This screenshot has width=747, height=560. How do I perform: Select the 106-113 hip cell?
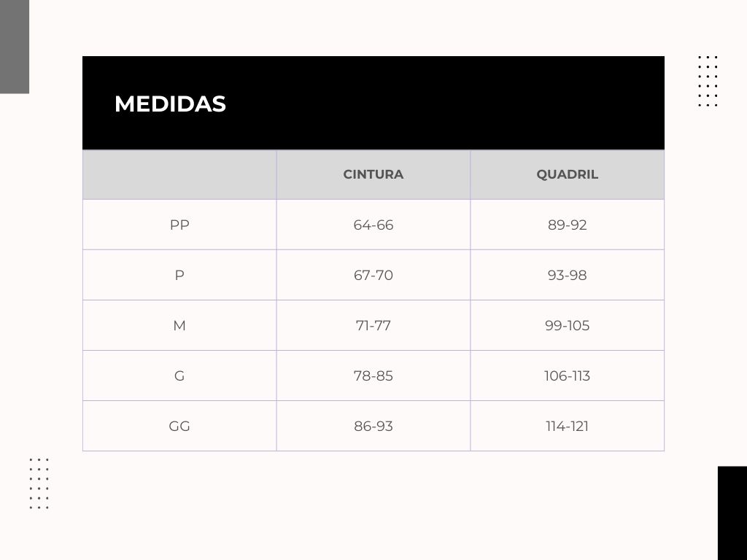(567, 376)
